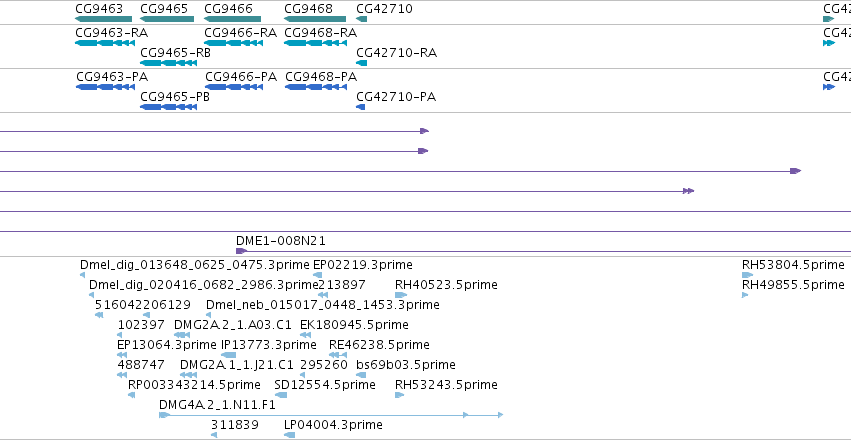This screenshot has width=851, height=440.
Task: Click the bs69b03.5prime EST label
Action: pyautogui.click(x=406, y=365)
